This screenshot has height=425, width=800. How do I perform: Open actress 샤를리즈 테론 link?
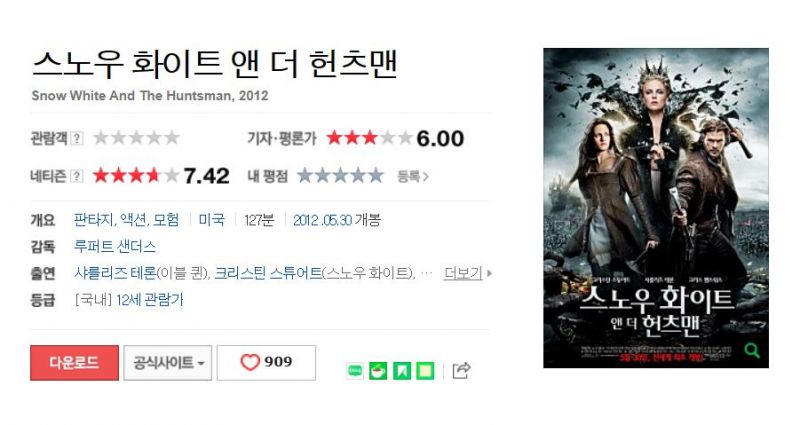[115, 273]
